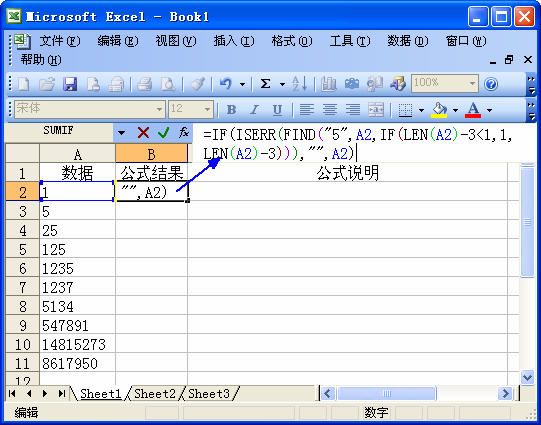The height and width of the screenshot is (425, 541).
Task: Go to first sheet tab navigation arrow
Action: [12, 394]
